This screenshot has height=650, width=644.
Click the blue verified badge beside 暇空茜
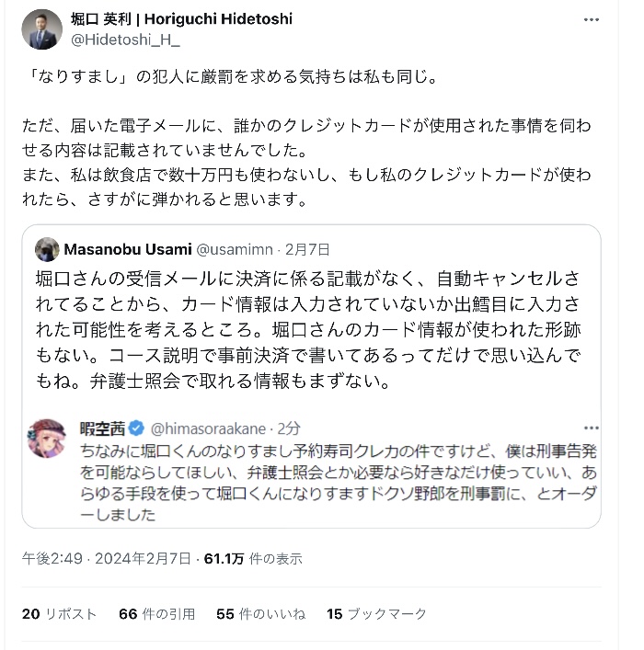136,428
